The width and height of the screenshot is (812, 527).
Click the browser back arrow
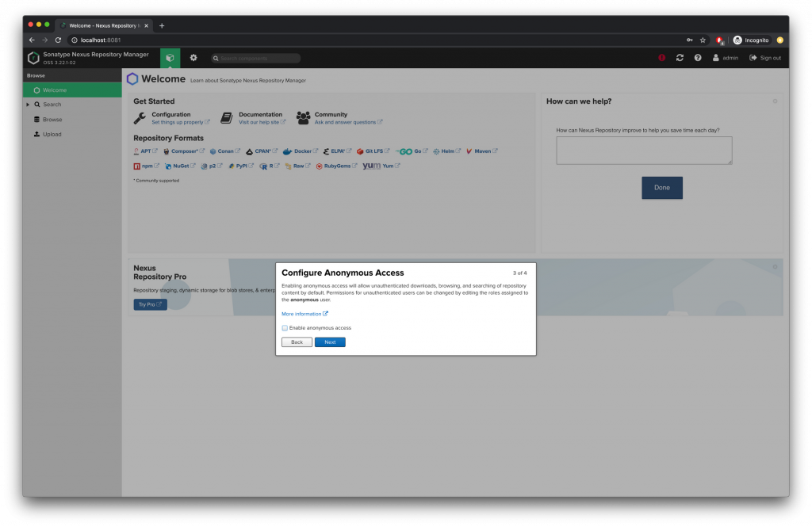(32, 40)
